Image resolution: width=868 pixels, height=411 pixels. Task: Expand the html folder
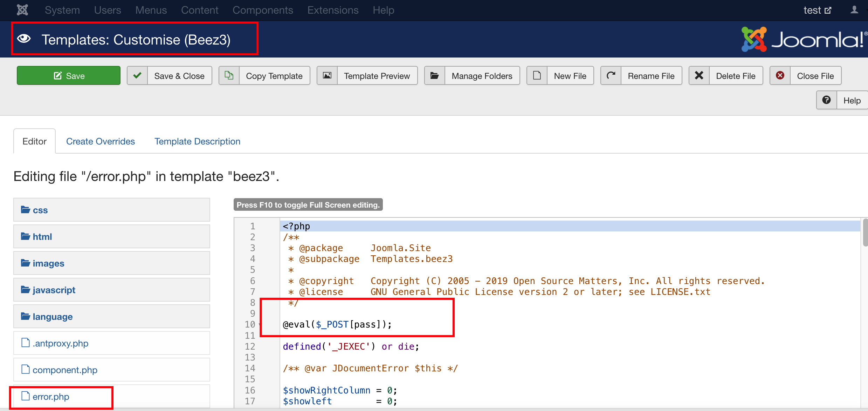pyautogui.click(x=112, y=236)
